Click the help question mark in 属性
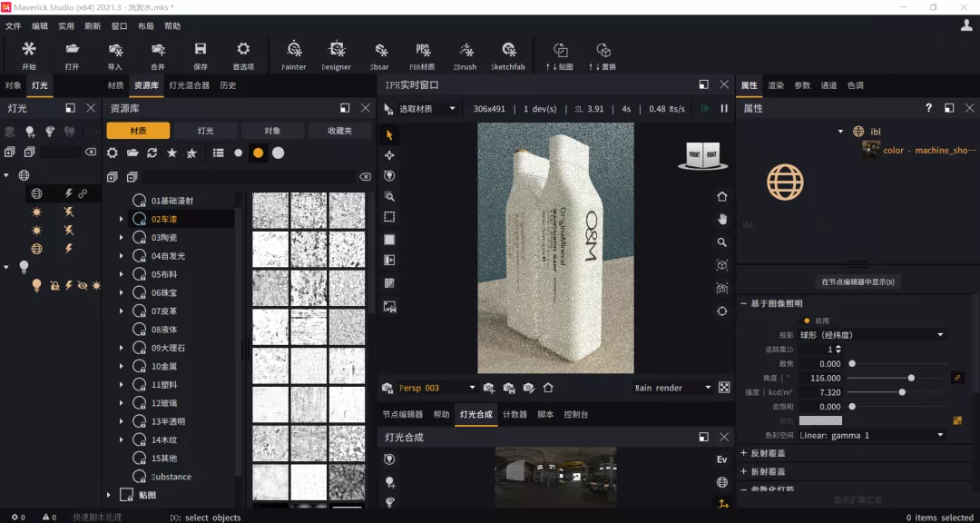 929,108
